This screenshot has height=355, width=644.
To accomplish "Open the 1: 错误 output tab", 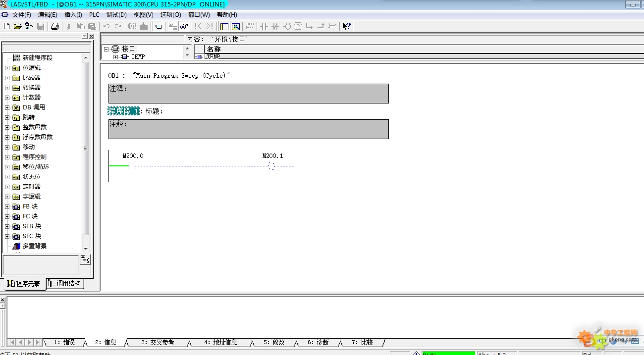I will pyautogui.click(x=64, y=342).
